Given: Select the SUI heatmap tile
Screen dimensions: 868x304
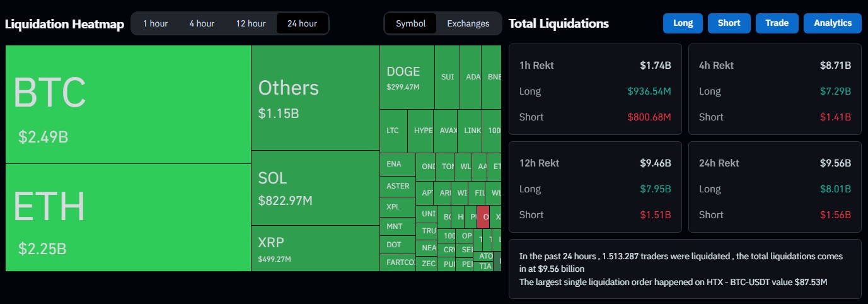Looking at the screenshot, I should tap(448, 77).
